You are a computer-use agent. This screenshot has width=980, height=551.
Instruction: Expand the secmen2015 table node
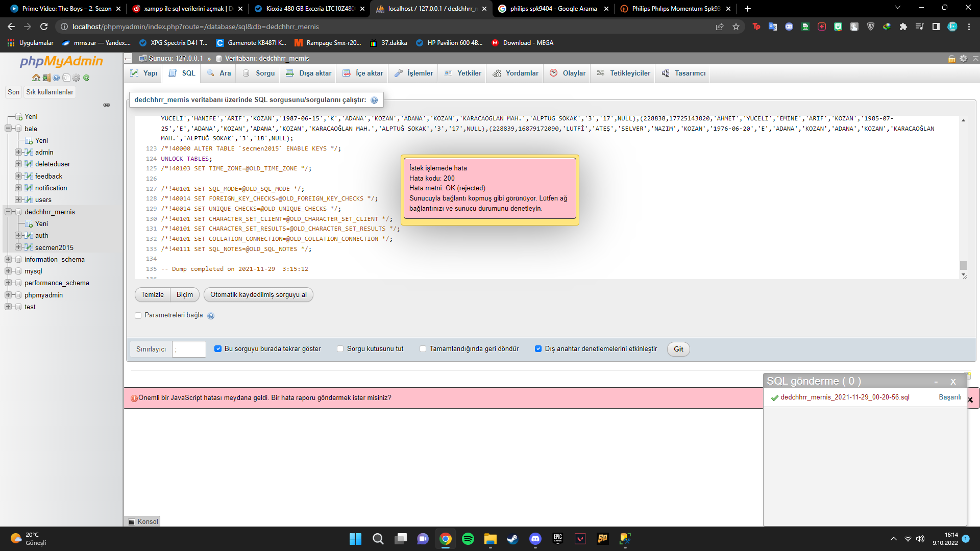coord(18,247)
